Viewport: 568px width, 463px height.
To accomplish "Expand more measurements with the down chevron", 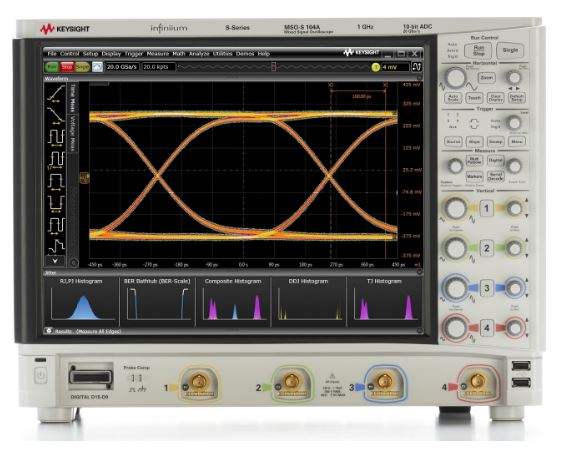I will (55, 260).
